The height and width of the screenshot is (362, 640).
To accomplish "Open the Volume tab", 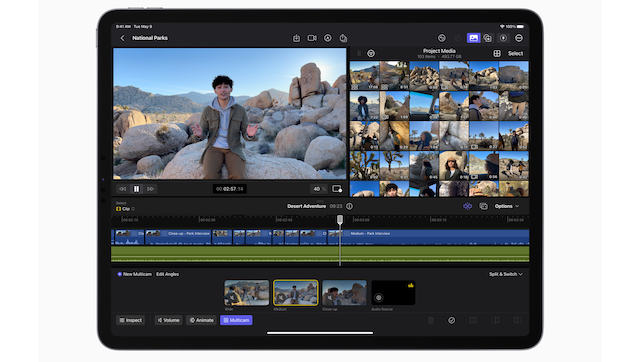I will pos(168,320).
